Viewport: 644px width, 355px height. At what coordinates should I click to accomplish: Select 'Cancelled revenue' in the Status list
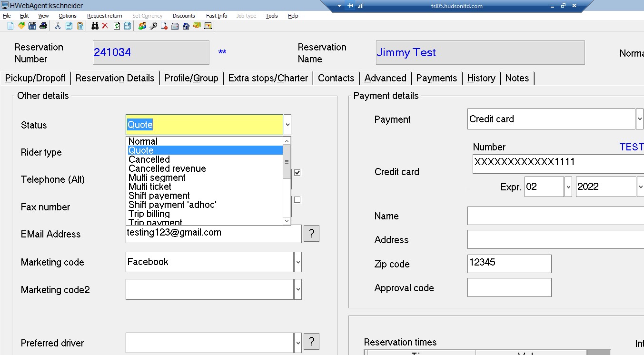point(167,168)
